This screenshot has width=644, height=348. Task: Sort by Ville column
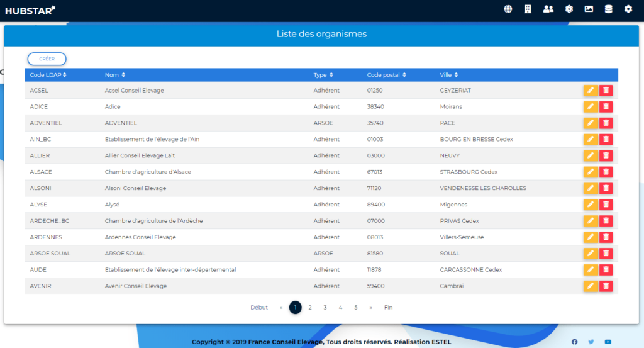click(x=449, y=75)
